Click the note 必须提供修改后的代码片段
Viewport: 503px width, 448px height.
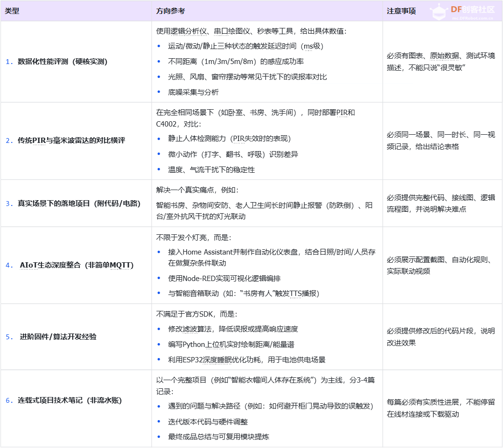(x=441, y=337)
